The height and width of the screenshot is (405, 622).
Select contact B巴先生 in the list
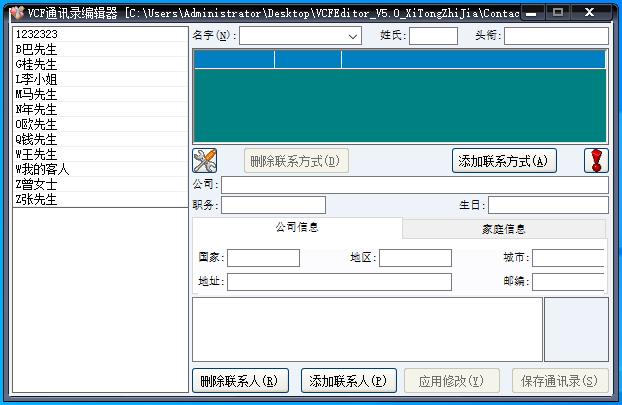pos(100,49)
